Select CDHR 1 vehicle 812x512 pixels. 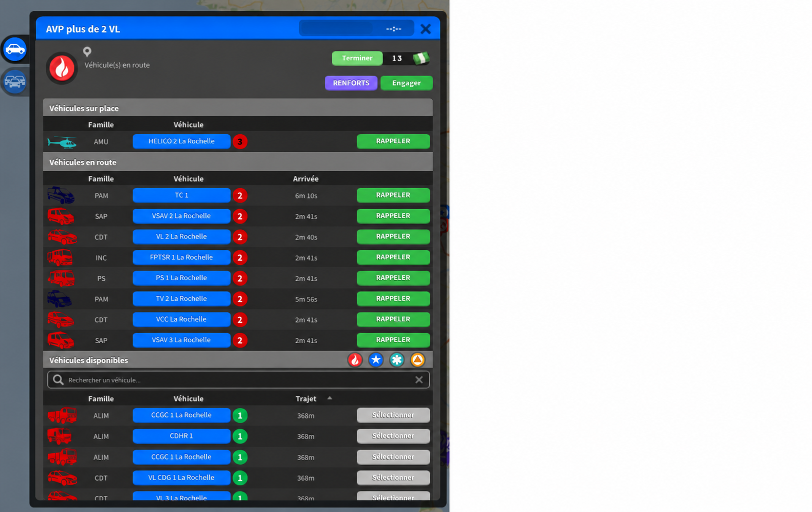tap(393, 436)
